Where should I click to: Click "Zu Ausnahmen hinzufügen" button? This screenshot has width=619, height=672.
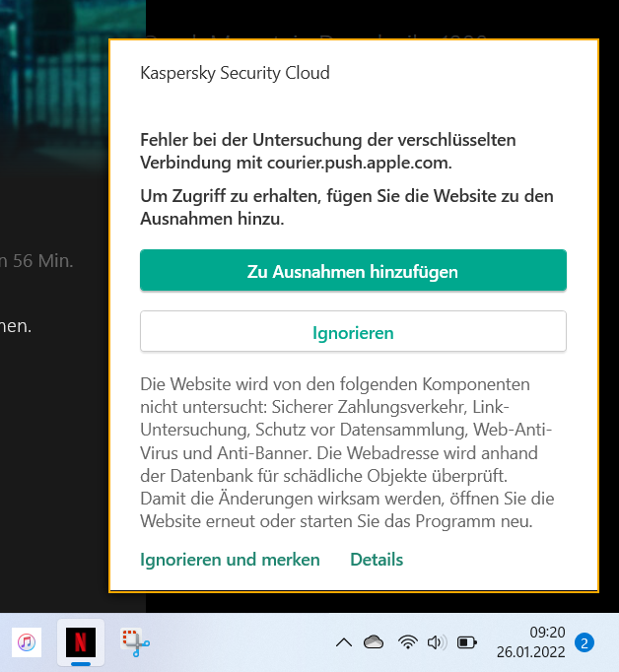pyautogui.click(x=353, y=271)
